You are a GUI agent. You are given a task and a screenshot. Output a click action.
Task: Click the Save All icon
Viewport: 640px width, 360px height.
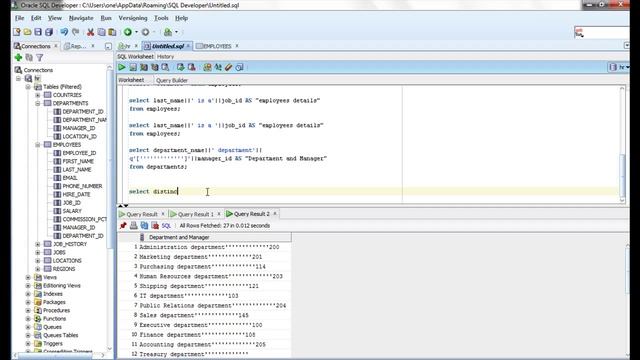click(49, 32)
